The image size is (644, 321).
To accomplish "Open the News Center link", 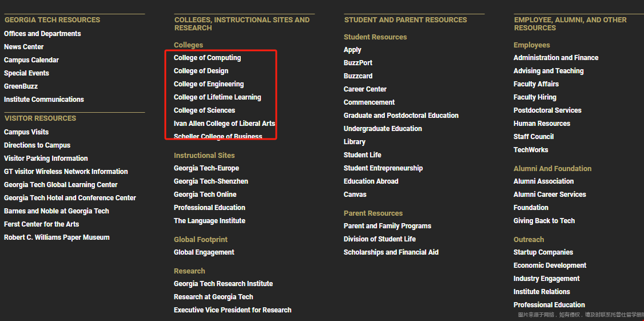I will [x=24, y=47].
